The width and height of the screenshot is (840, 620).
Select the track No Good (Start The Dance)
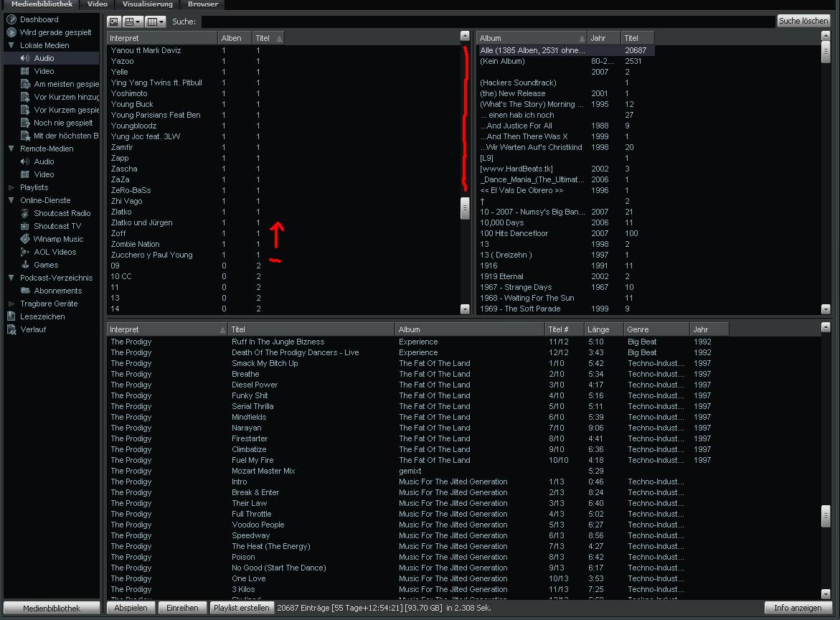pyautogui.click(x=278, y=568)
